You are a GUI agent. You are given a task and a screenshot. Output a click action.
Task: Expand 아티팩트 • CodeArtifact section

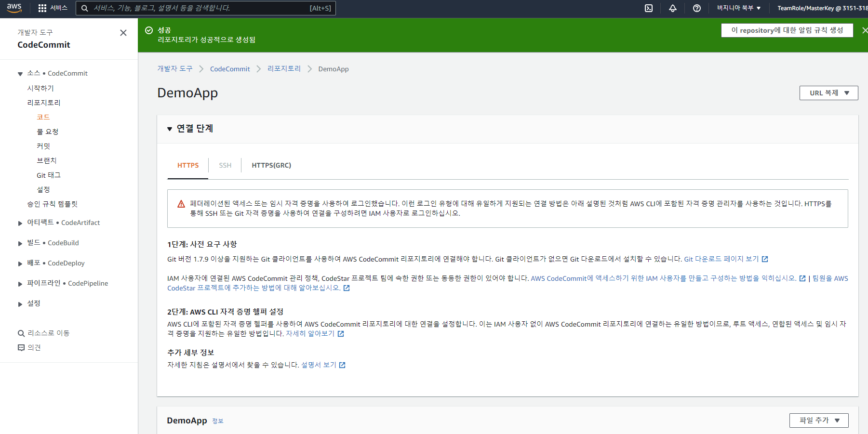[x=20, y=223]
